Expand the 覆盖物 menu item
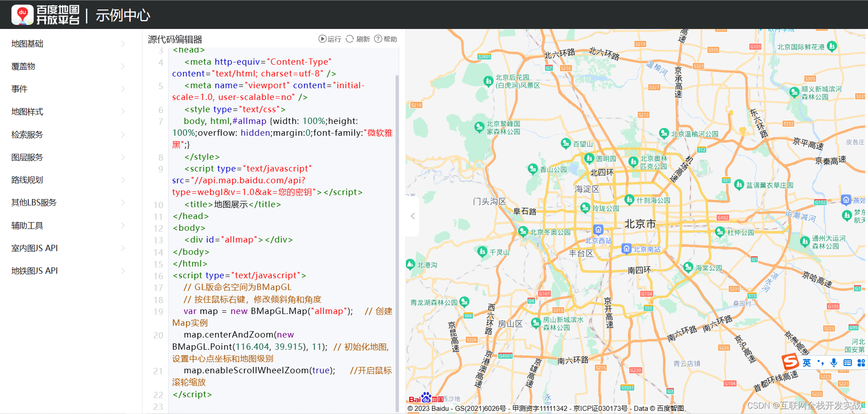 23,67
